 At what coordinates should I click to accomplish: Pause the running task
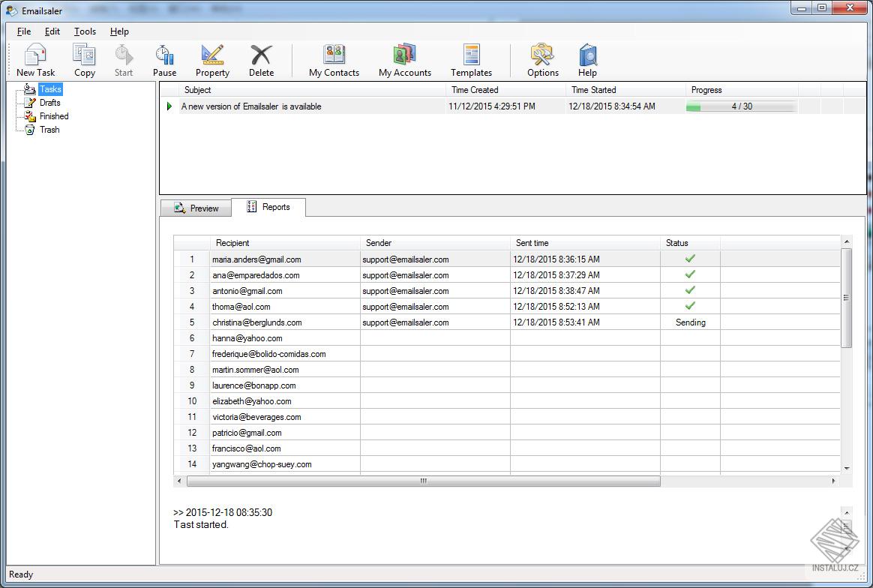(x=164, y=60)
